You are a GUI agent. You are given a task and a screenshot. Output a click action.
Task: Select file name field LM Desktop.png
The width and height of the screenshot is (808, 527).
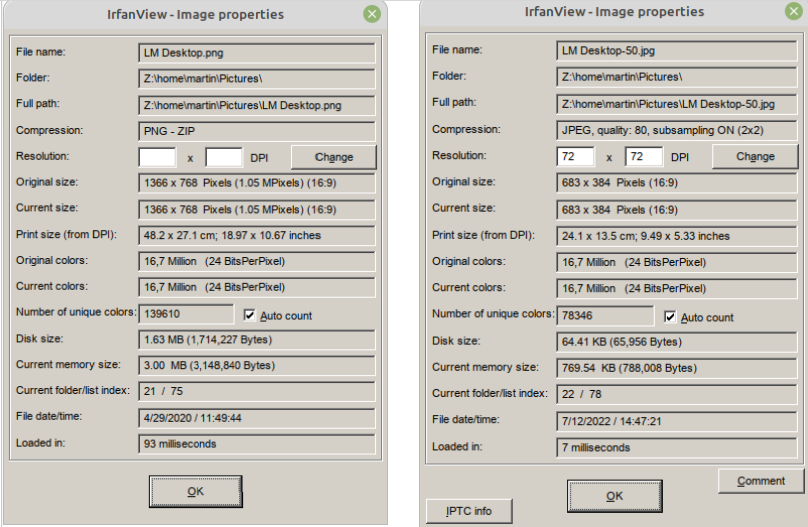pos(257,53)
